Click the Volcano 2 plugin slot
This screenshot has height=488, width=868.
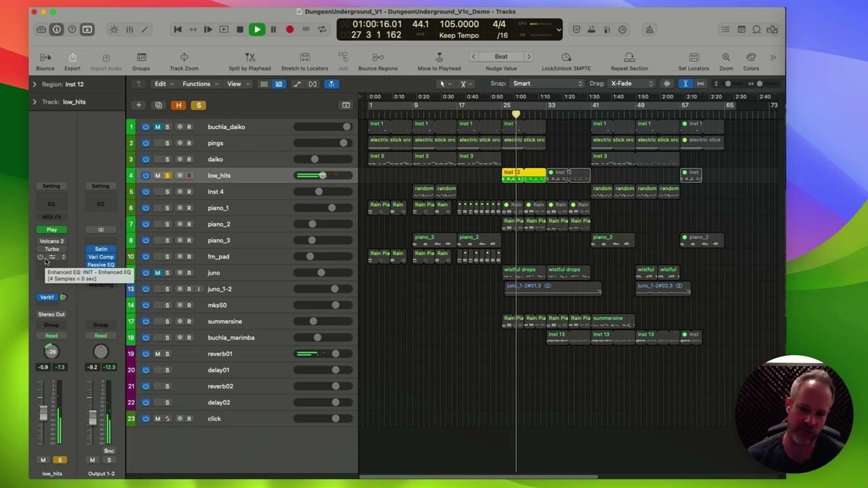click(52, 241)
